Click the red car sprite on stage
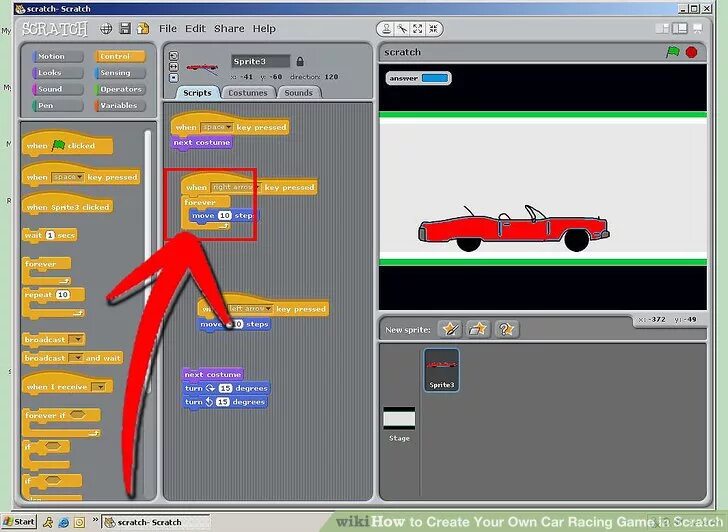This screenshot has width=728, height=532. [x=514, y=228]
